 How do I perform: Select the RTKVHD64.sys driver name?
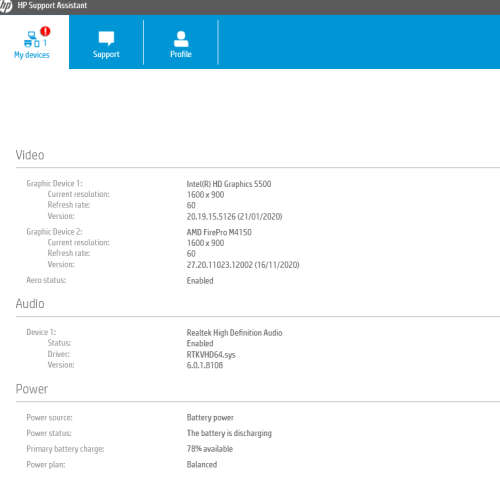[x=211, y=355]
